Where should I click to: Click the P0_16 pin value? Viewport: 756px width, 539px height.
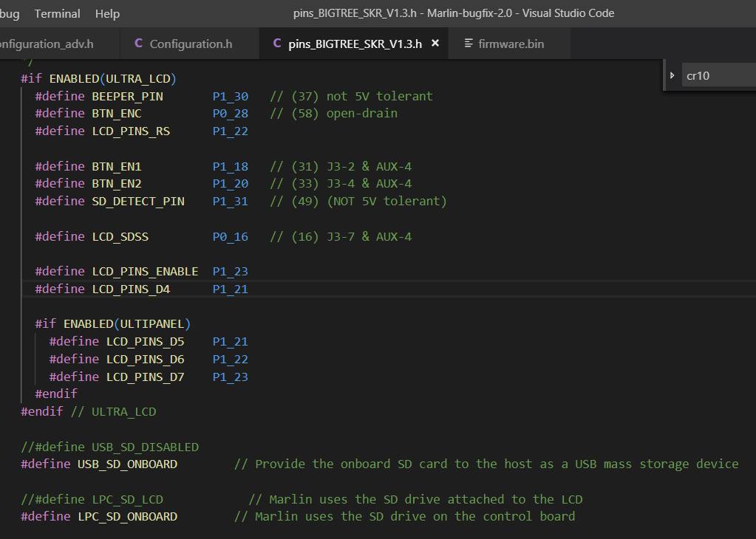click(x=231, y=236)
